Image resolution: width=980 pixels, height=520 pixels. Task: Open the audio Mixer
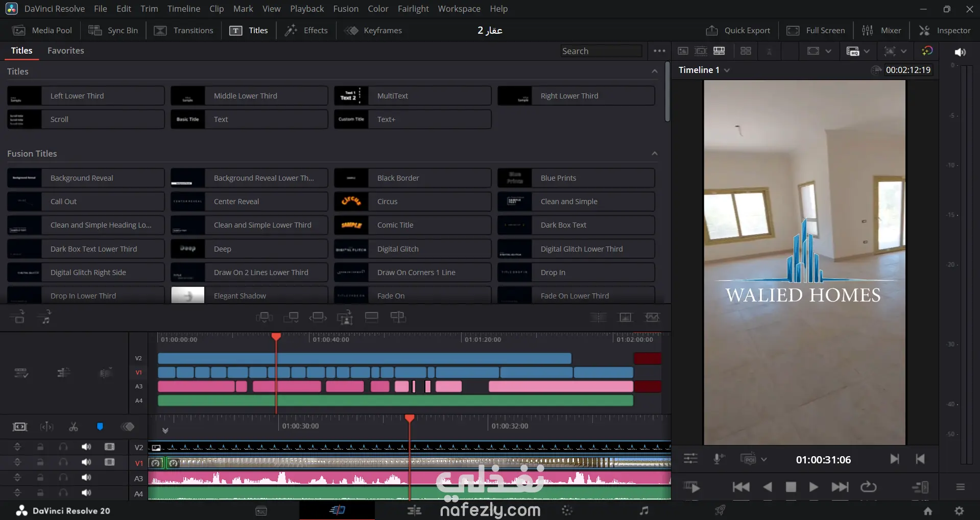coord(881,31)
